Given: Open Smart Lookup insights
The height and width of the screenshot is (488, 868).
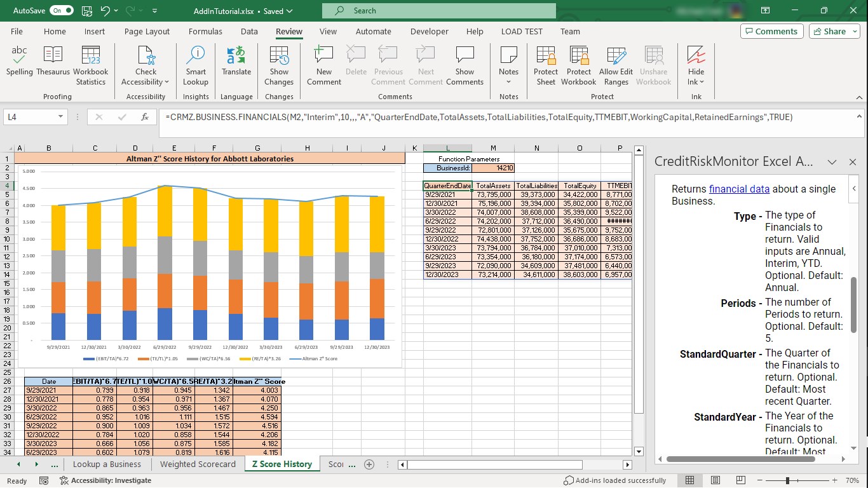Looking at the screenshot, I should click(196, 65).
